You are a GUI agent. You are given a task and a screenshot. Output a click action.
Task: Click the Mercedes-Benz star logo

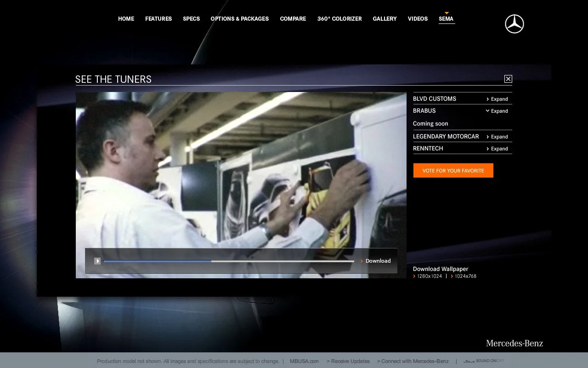point(514,24)
